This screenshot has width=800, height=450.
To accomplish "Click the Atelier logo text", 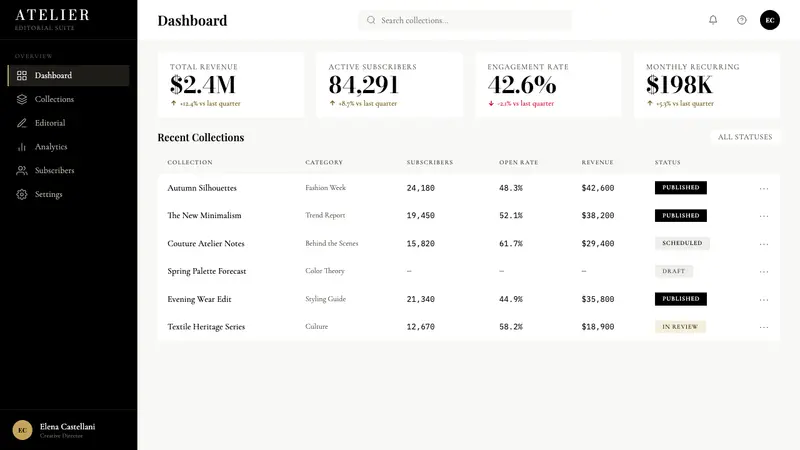I will (52, 15).
